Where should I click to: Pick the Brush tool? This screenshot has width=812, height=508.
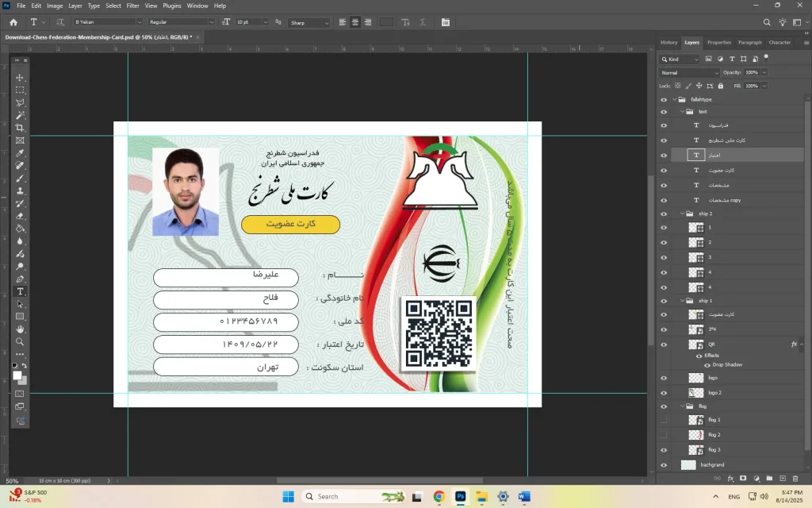(20, 179)
